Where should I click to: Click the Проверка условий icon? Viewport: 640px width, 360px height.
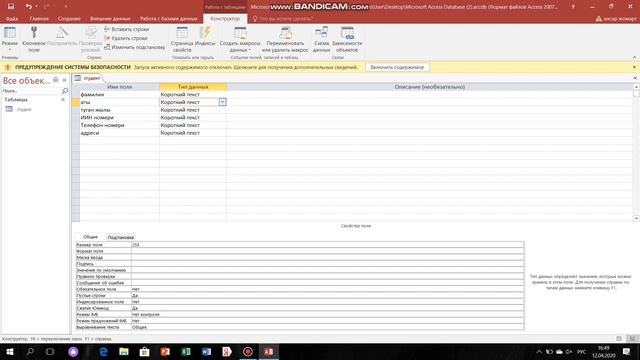[91, 39]
